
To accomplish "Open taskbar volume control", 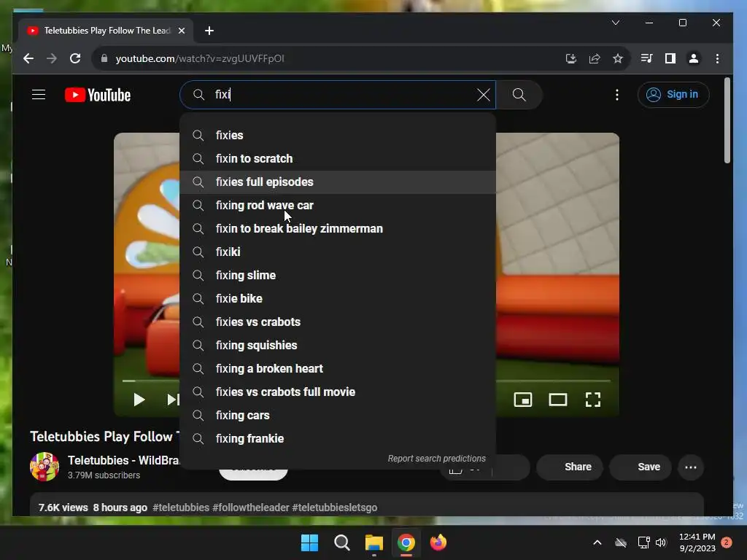I will point(661,542).
